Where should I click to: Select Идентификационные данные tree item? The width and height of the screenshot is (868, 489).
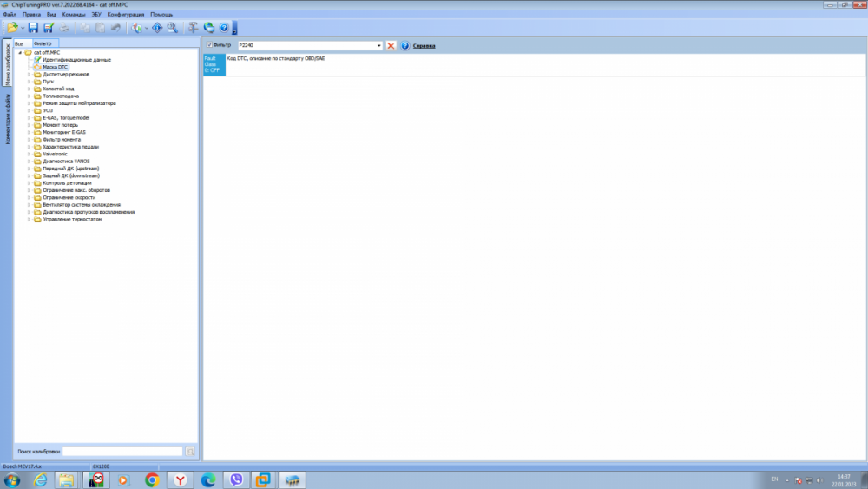click(77, 60)
